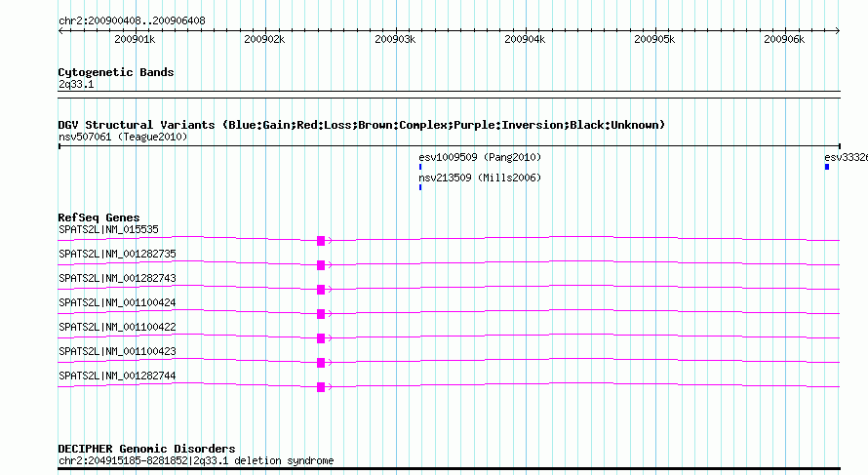Click the 2q33.1 deletion syndrome entry
Image resolution: width=868 pixels, height=475 pixels.
196,460
